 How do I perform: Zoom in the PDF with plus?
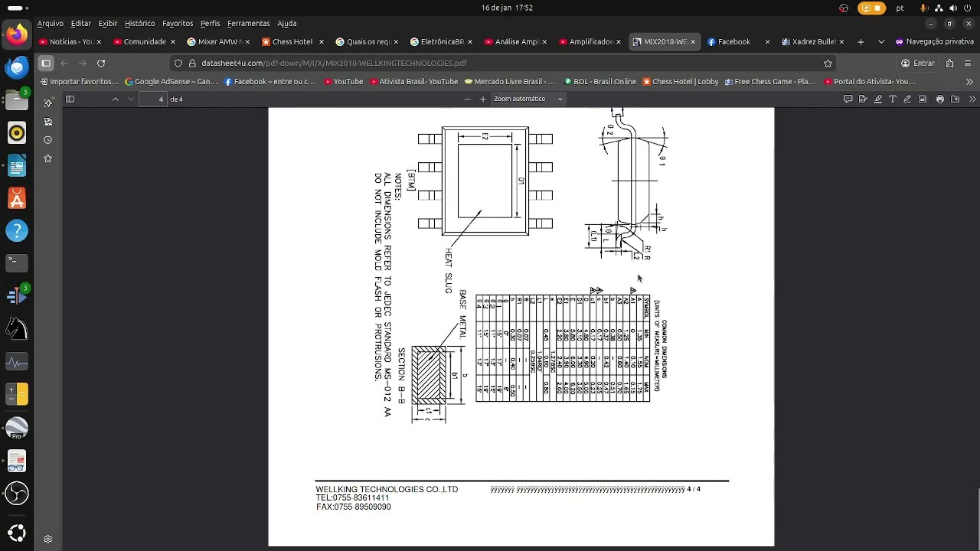pos(482,99)
